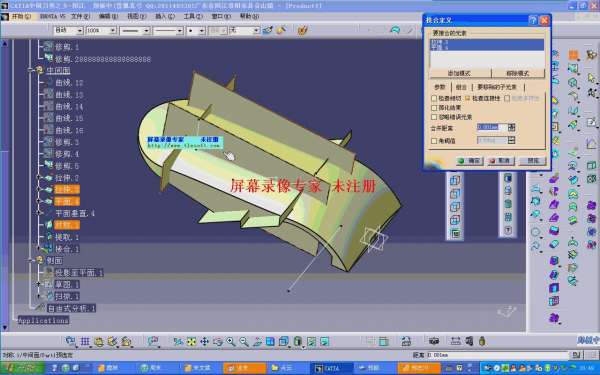This screenshot has height=375, width=600.
Task: Click the 取消 button in join dialog
Action: pos(501,161)
